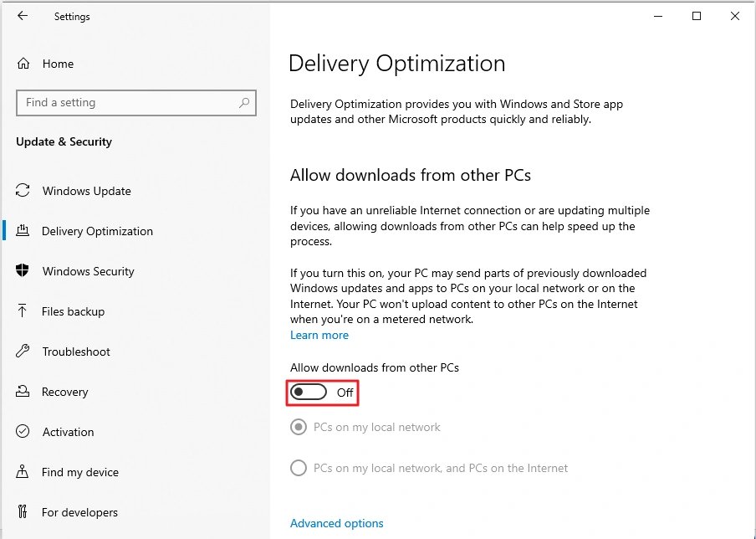This screenshot has width=756, height=539.
Task: Minimize the Settings window
Action: click(658, 16)
